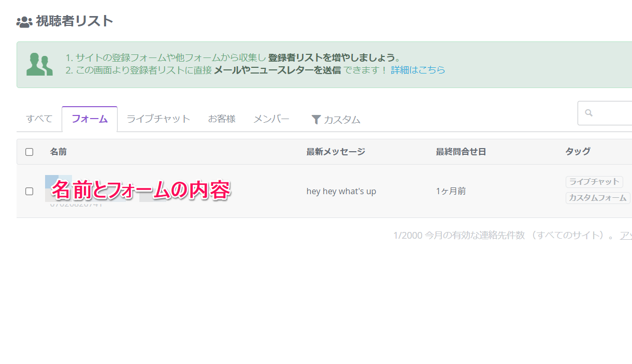Click the ライブチャット tag badge
632x364 pixels.
coord(594,182)
